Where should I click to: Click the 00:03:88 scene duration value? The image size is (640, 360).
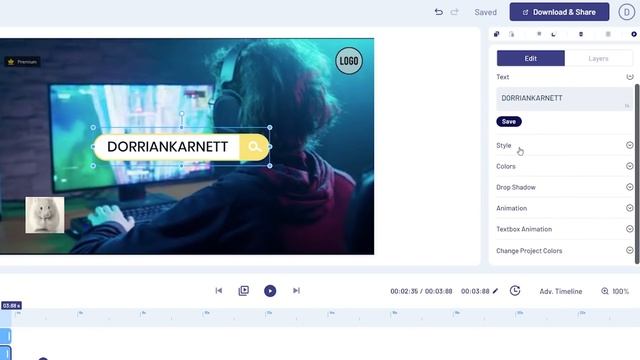[x=475, y=291]
